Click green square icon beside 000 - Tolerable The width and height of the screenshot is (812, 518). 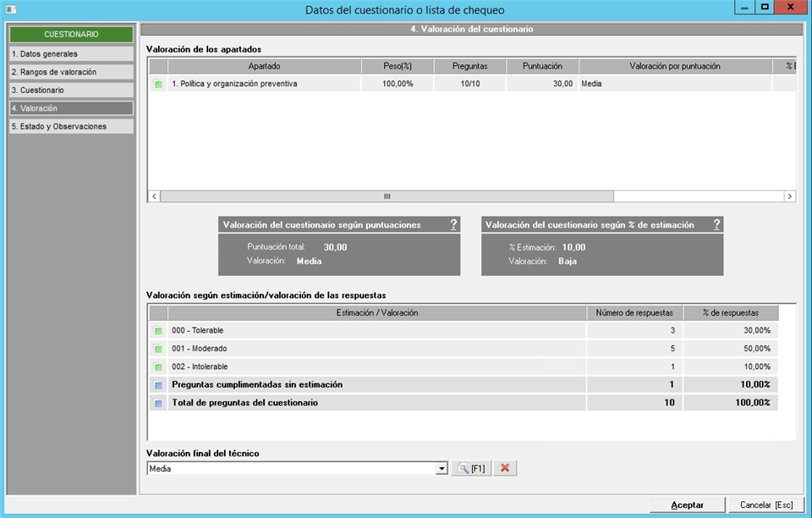[x=158, y=330]
